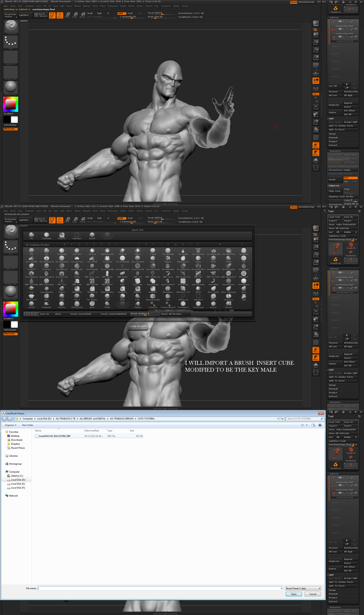Pick the SliceCurve brush
Viewport: 364px width, 615px height.
tap(228, 297)
